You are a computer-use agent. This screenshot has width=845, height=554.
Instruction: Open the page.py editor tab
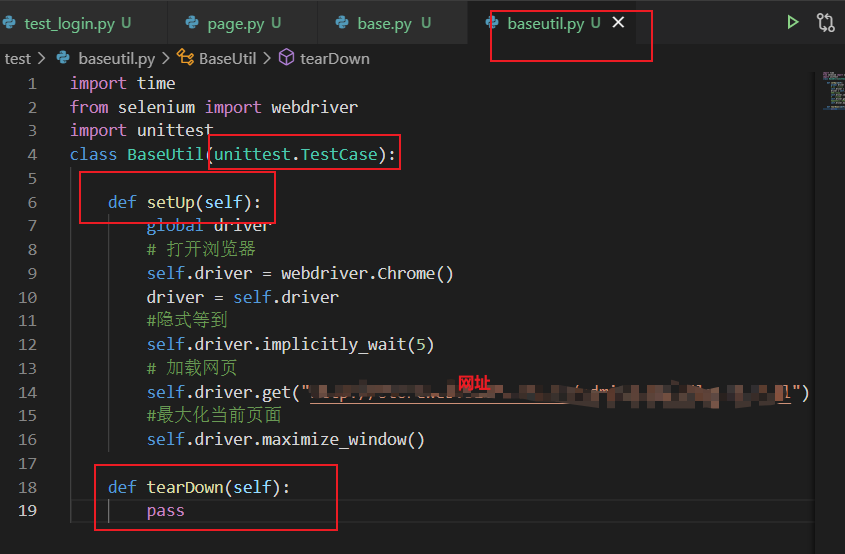tap(243, 23)
